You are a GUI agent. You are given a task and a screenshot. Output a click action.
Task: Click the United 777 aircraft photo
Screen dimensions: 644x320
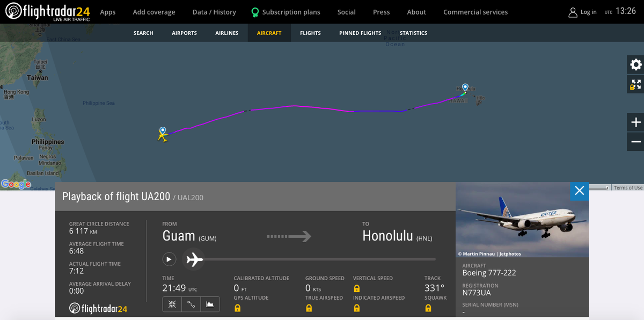pyautogui.click(x=522, y=220)
